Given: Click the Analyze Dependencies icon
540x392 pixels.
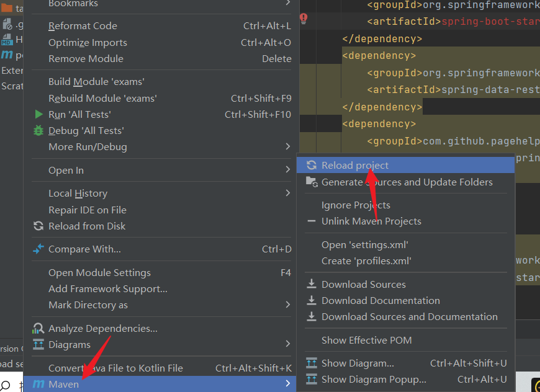Looking at the screenshot, I should [38, 328].
